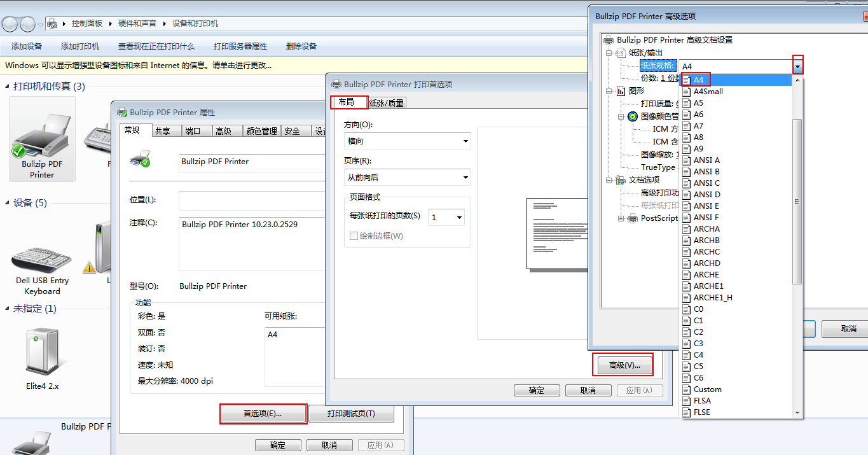This screenshot has width=868, height=455.
Task: Expand the PostScript options tree node
Action: (621, 218)
